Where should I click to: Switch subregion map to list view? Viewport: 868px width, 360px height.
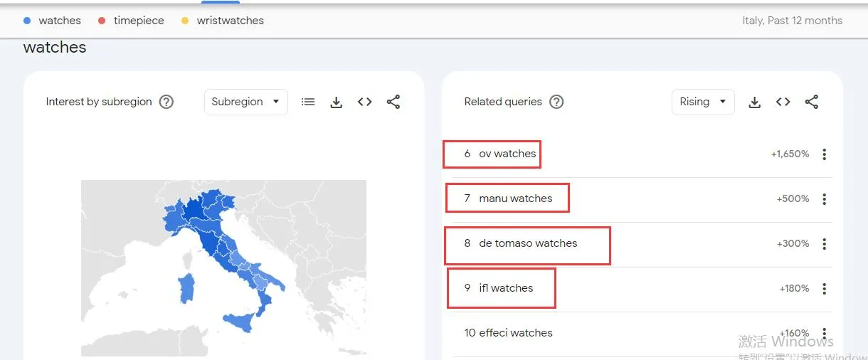click(x=308, y=102)
